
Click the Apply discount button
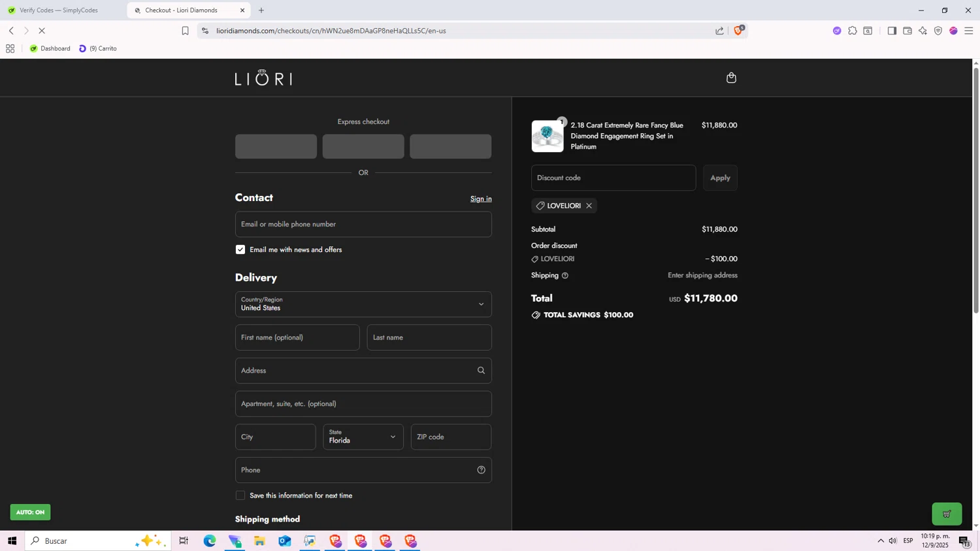[720, 178]
